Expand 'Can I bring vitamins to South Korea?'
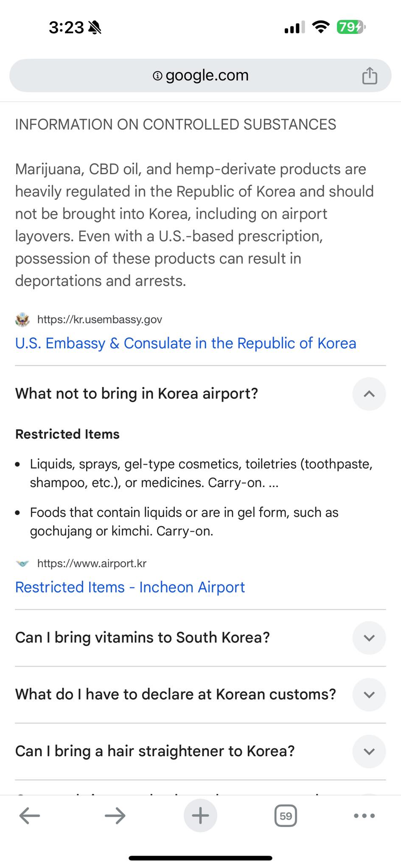 (x=369, y=638)
